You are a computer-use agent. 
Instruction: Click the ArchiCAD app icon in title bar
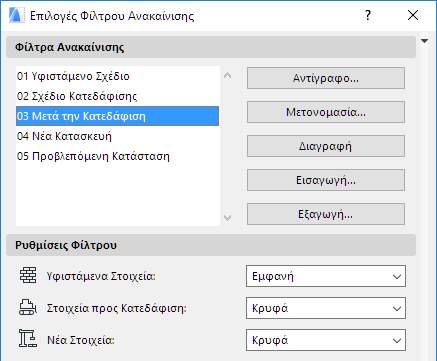point(17,15)
